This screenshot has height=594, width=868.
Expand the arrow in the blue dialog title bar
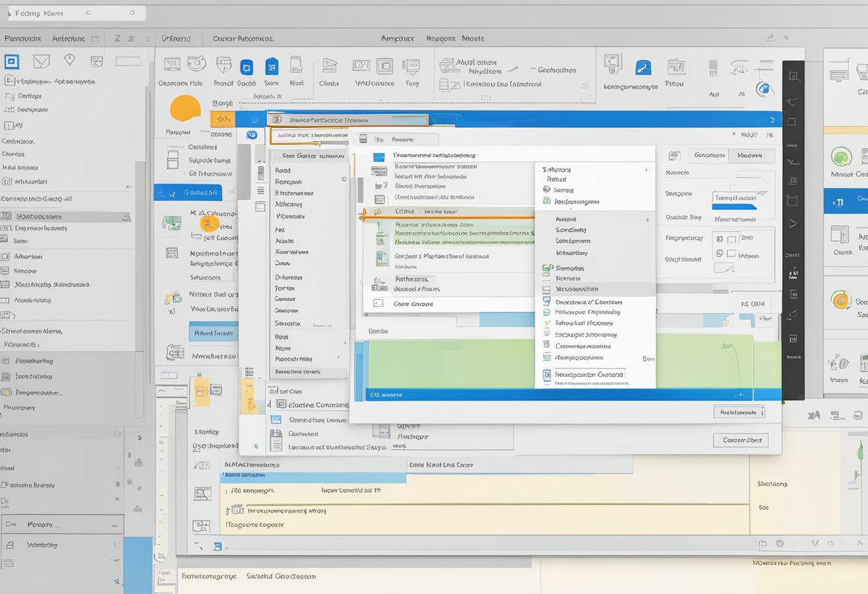[772, 120]
